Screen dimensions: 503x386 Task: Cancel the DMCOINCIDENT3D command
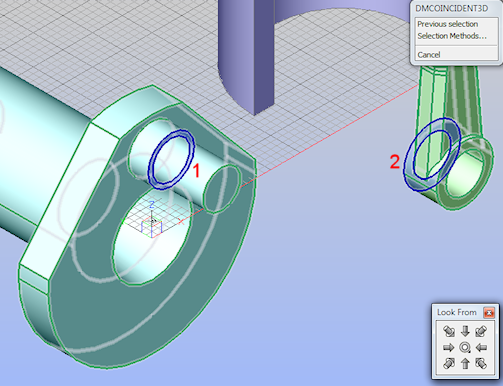(x=429, y=54)
